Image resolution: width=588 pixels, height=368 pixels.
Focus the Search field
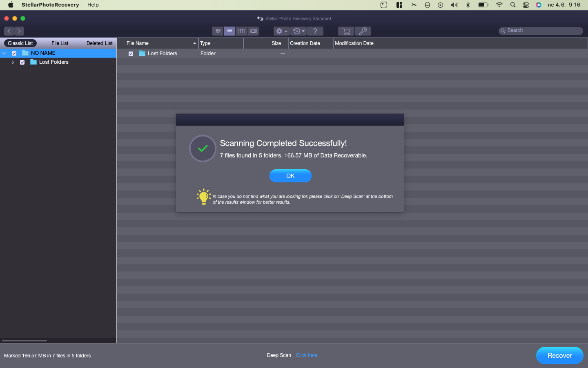(541, 31)
